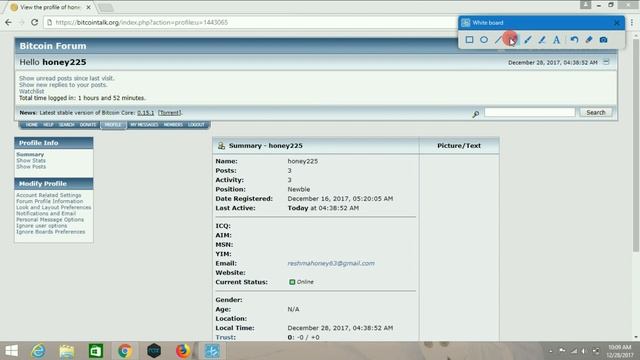
Task: Select the highlighter pen tool in White board
Action: coord(542,40)
